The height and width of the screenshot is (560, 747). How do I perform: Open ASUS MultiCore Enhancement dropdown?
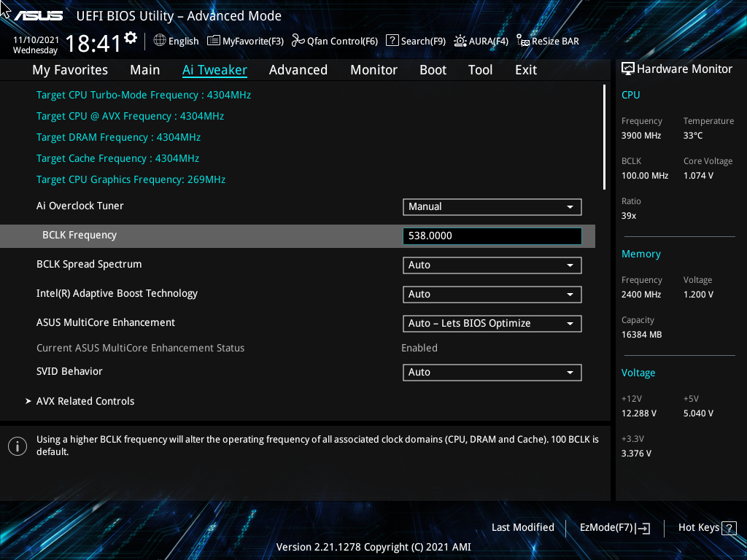pyautogui.click(x=492, y=324)
